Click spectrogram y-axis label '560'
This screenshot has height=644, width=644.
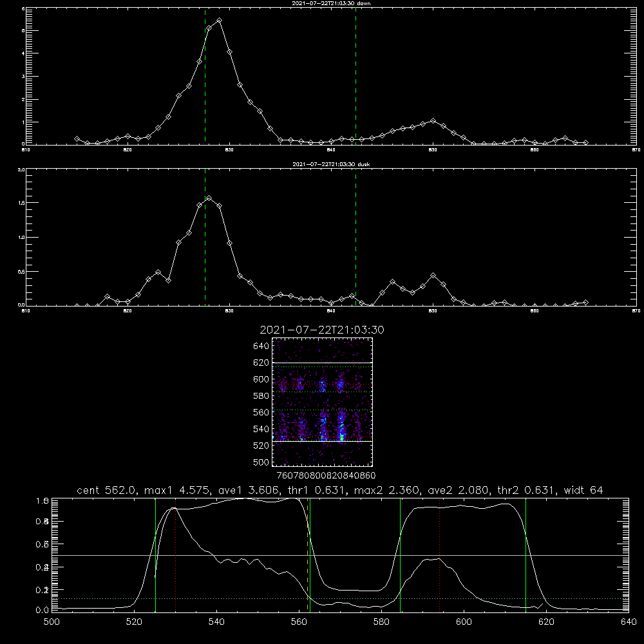click(261, 412)
